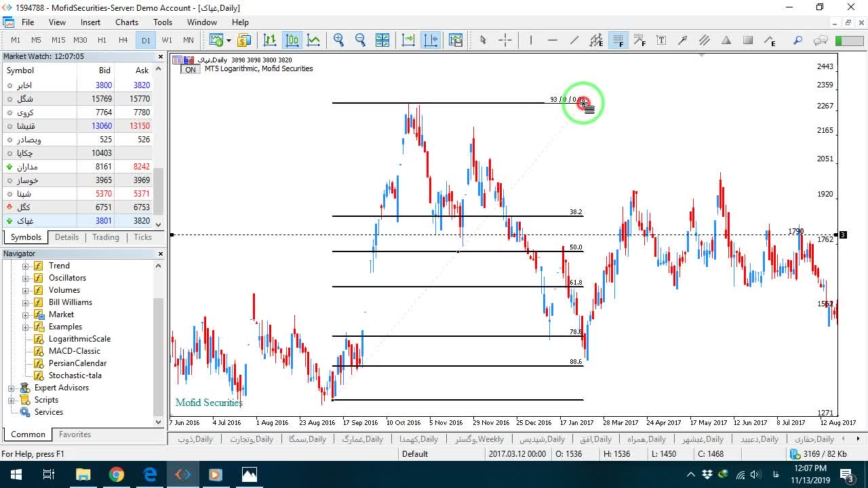Image resolution: width=868 pixels, height=488 pixels.
Task: Toggle Chart Shift icon
Action: [431, 40]
